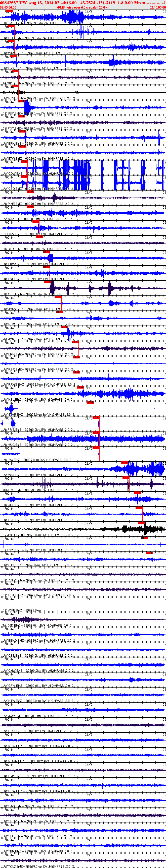This screenshot has width=166, height=868.
Task: Select the UW.TOLT.BHZ station label
Action: point(38,866)
